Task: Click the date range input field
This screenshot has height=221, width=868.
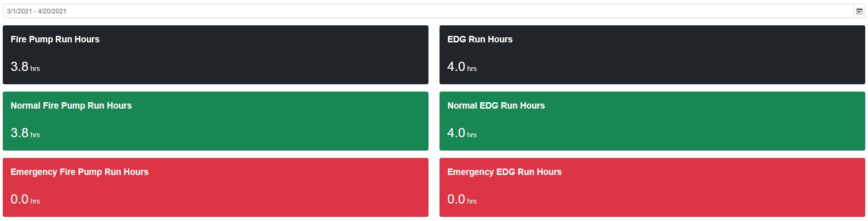Action: tap(415, 11)
